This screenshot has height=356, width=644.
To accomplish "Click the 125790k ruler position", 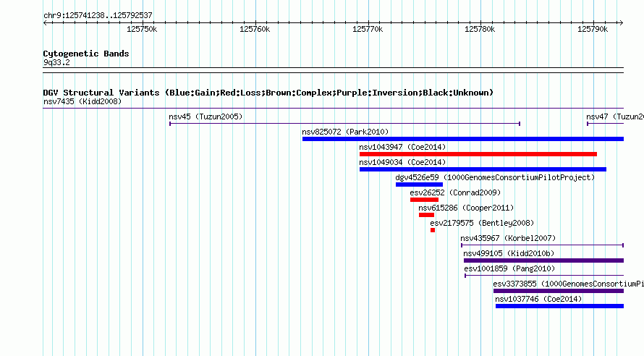I will pos(593,29).
